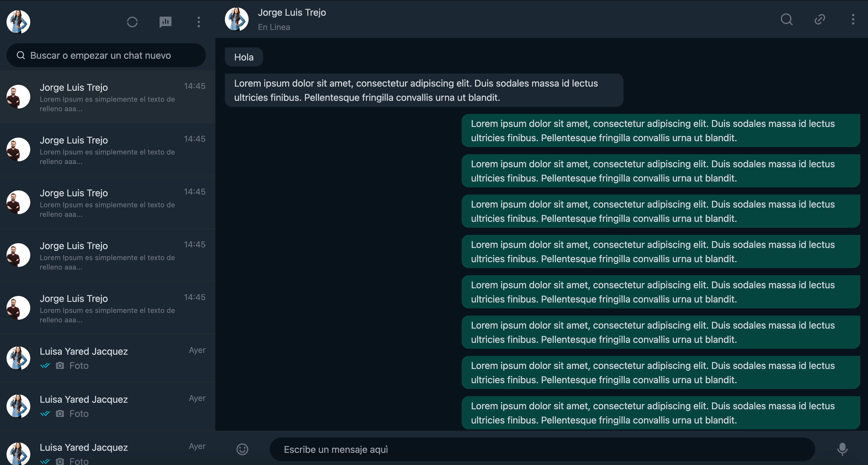Open the emoji picker smiley icon
The width and height of the screenshot is (868, 465).
(242, 450)
